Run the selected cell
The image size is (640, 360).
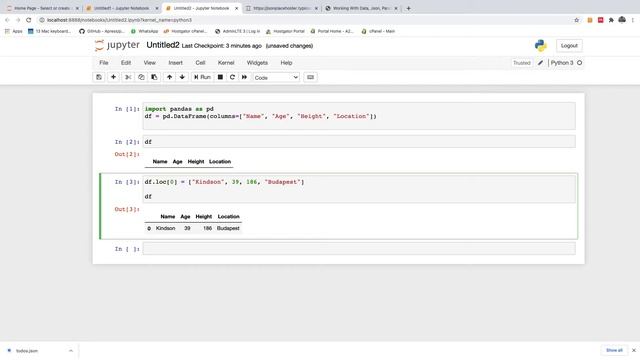click(x=202, y=77)
